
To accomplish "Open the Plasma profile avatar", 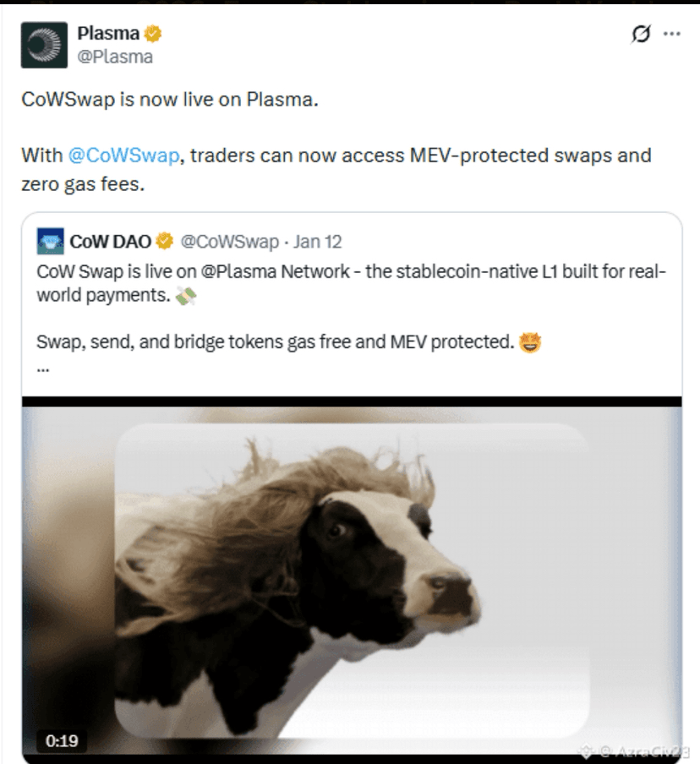I will tap(44, 45).
